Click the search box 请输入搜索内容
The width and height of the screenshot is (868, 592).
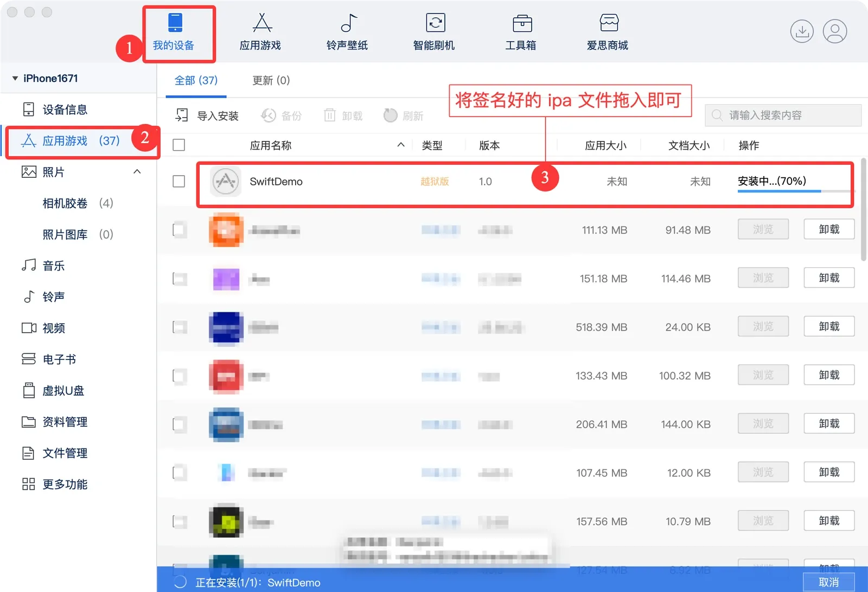point(783,115)
